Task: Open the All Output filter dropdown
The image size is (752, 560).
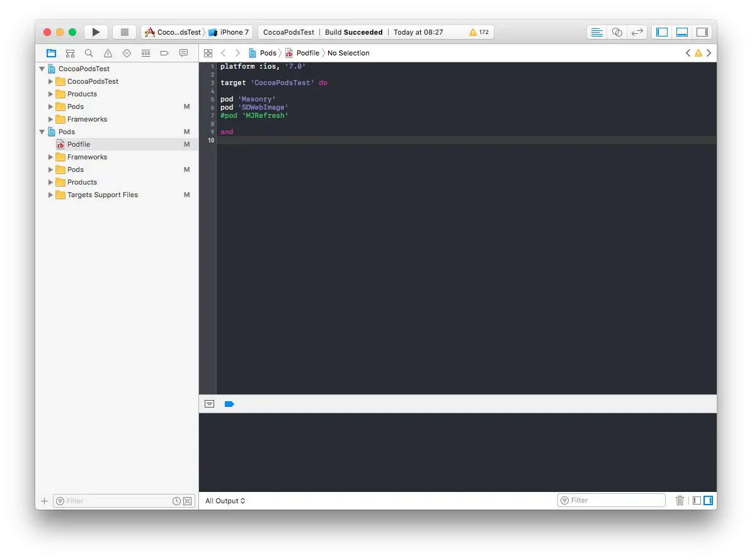Action: click(224, 501)
